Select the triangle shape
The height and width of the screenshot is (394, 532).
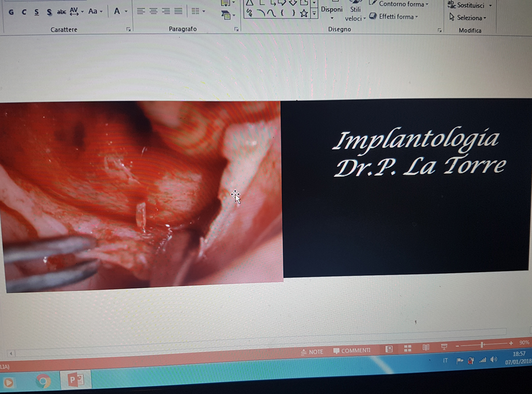pos(250,3)
